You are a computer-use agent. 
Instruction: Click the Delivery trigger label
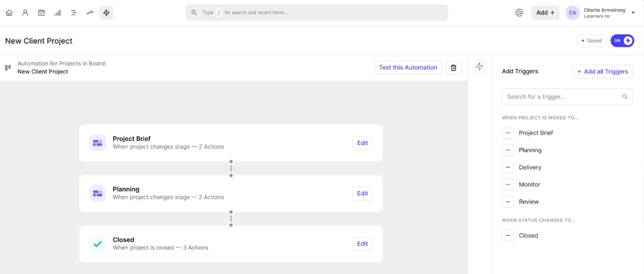(530, 167)
